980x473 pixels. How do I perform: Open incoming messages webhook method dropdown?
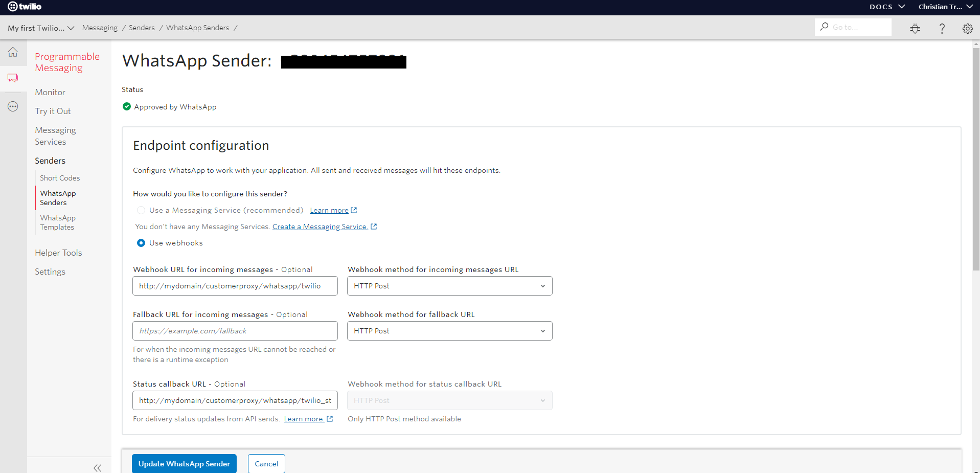click(450, 286)
